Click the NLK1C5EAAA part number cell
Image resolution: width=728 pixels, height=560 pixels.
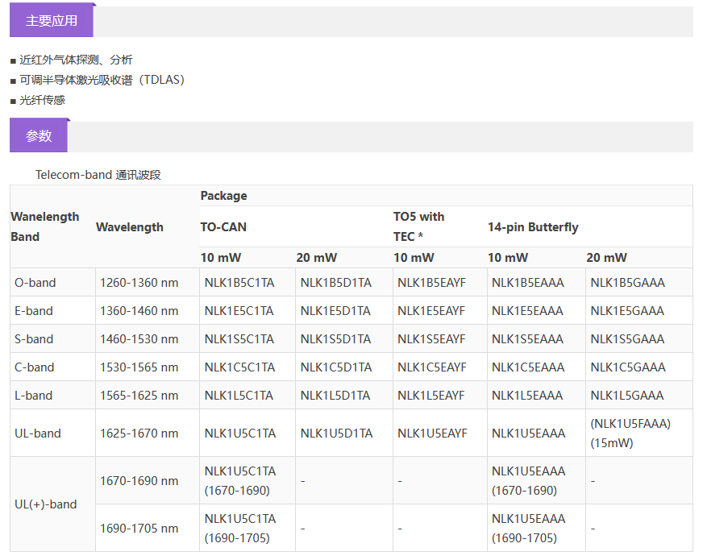coord(528,367)
